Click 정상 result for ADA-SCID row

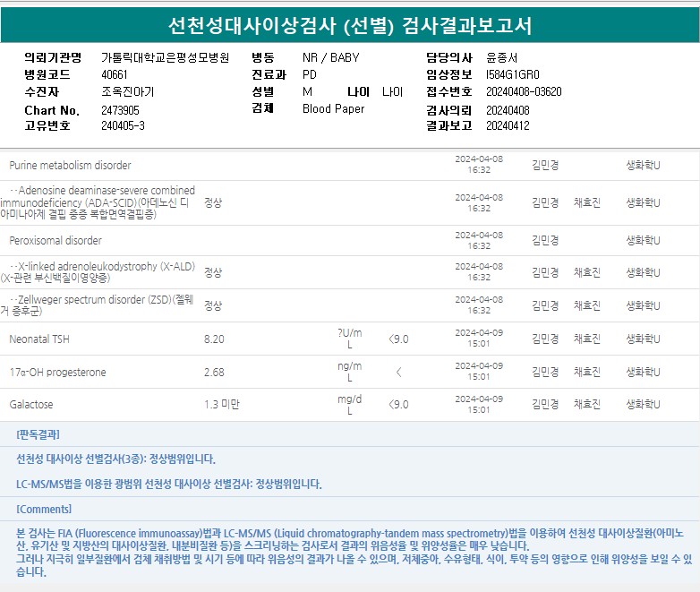pos(213,202)
